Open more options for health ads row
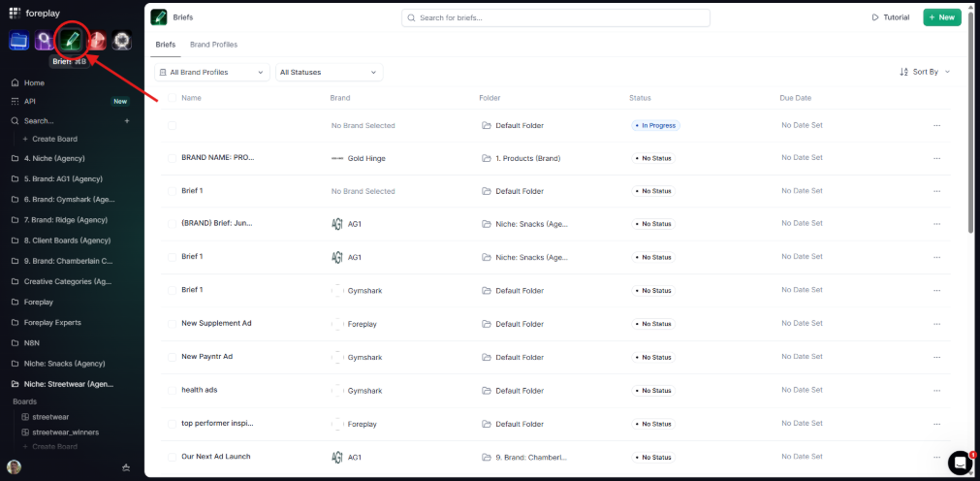This screenshot has height=481, width=980. click(936, 390)
